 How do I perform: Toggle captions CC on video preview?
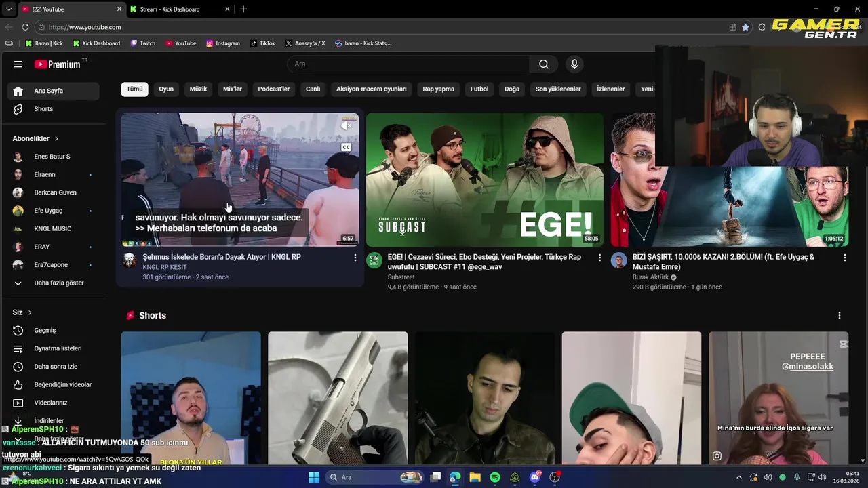[347, 147]
